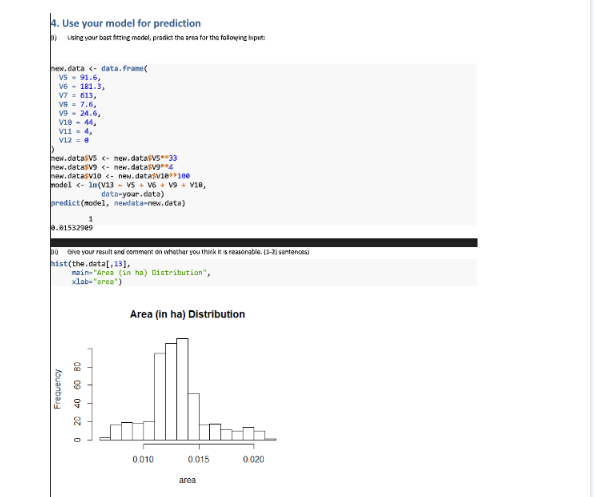Click the x-axis tick label 0.020
594x497 pixels.
(254, 459)
